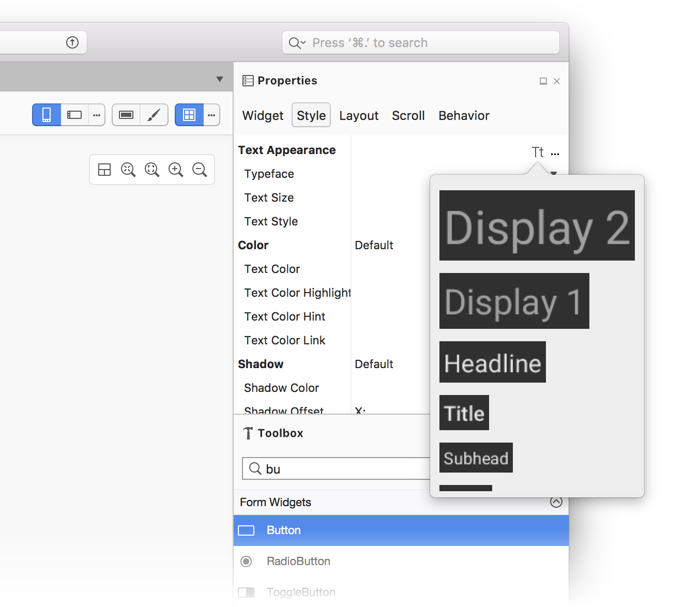Select the theme brush icon
Viewport: 700px width, 607px height.
tap(154, 115)
